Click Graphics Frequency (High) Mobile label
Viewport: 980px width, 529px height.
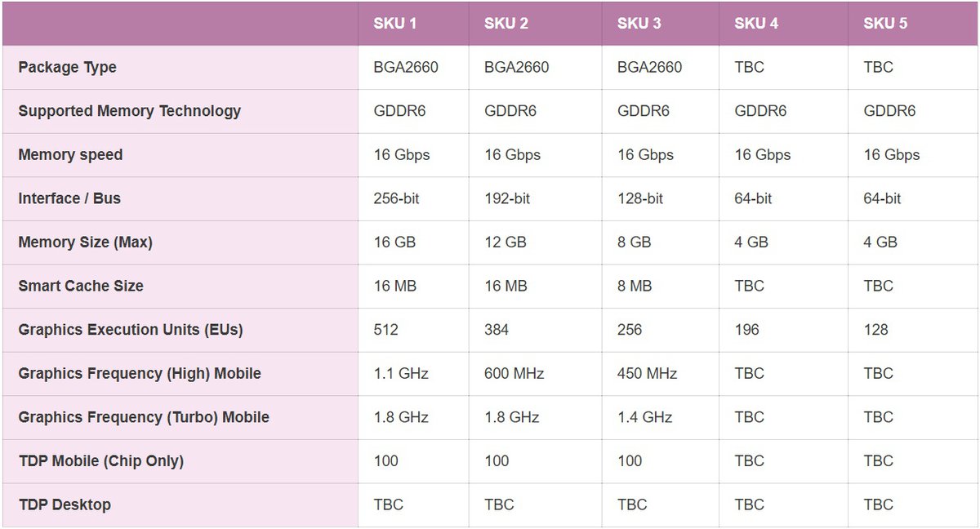click(140, 374)
